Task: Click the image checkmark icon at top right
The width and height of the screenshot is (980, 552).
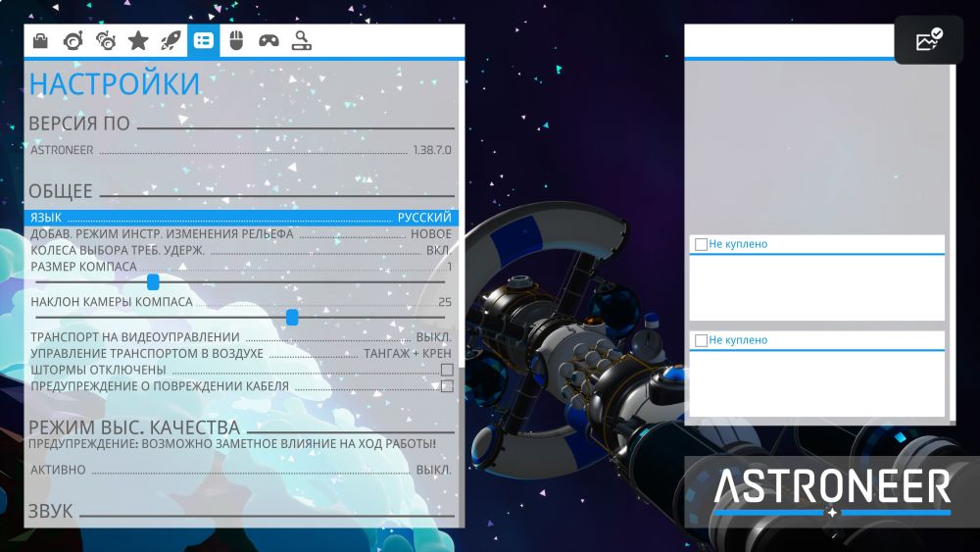Action: click(x=928, y=40)
